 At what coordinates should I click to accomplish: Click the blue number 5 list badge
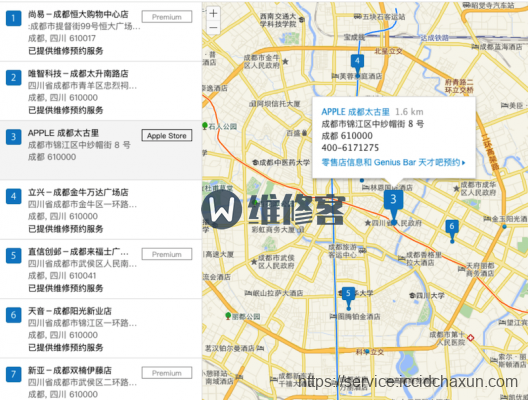[13, 256]
